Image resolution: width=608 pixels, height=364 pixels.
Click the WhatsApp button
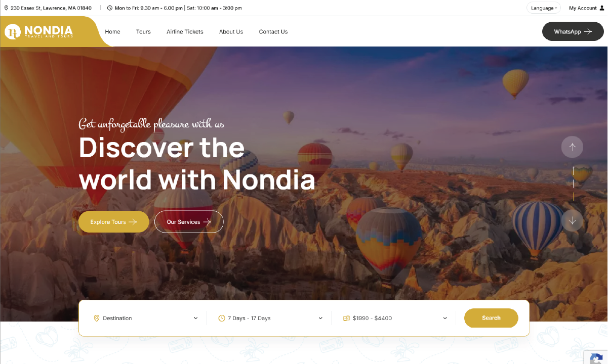tap(573, 31)
